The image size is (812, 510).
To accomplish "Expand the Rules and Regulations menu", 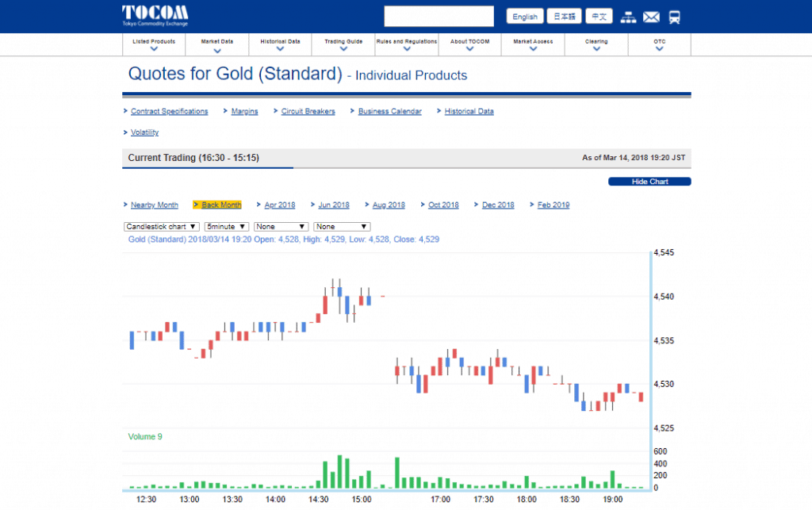I will [407, 44].
